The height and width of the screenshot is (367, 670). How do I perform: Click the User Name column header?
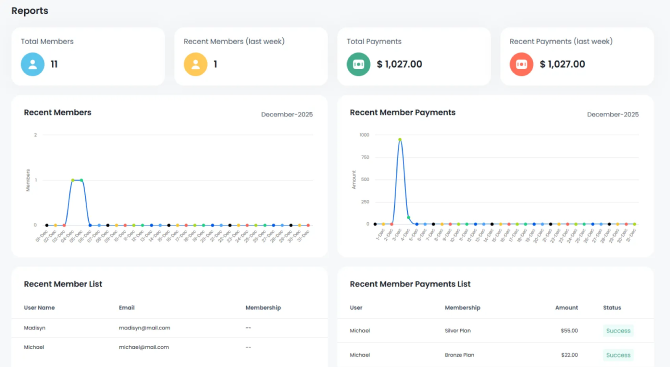(x=39, y=308)
